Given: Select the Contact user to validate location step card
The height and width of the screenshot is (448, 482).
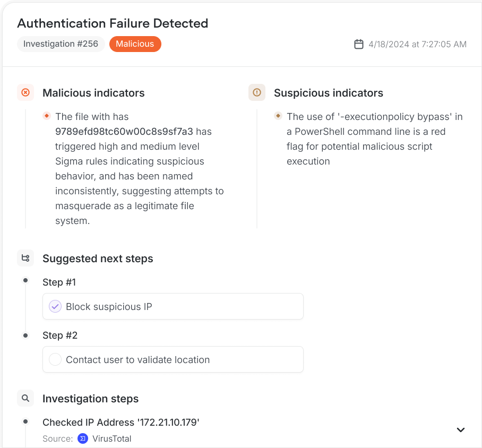Looking at the screenshot, I should tap(173, 359).
